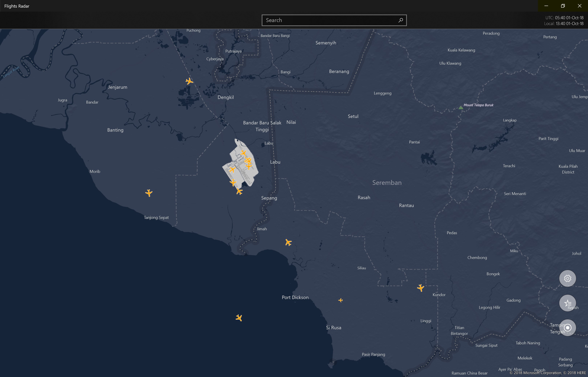
Task: Select the airplane just south of airport
Action: pyautogui.click(x=239, y=191)
